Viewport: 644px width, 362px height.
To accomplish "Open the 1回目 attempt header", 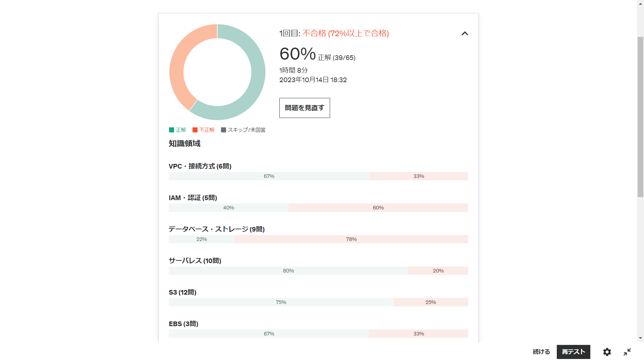I will 334,34.
